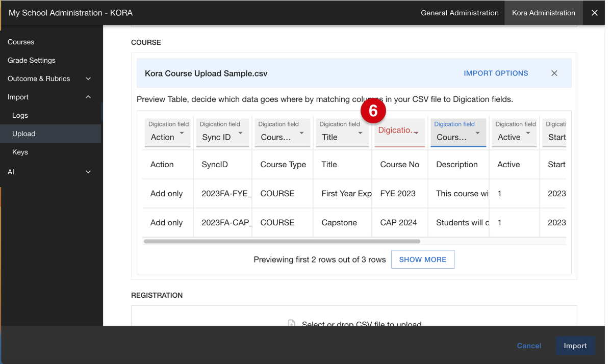The image size is (612, 364).
Task: Click the Import button
Action: [575, 346]
